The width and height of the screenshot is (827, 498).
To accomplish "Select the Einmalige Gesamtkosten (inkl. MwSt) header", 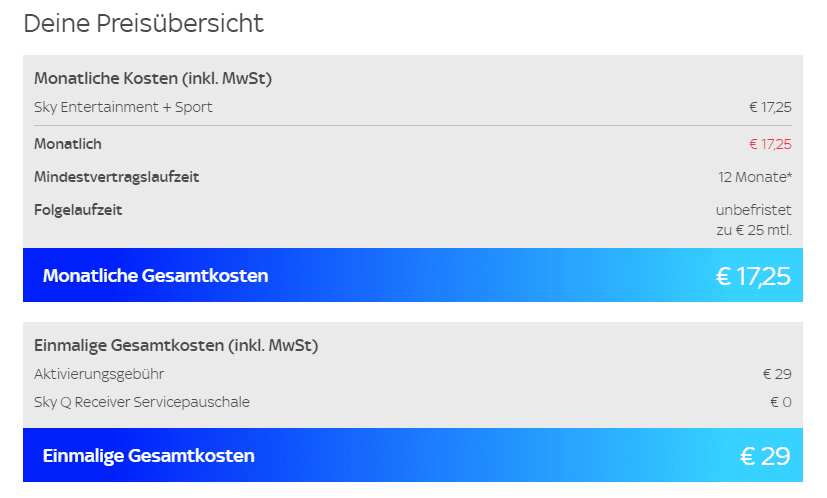I will [x=176, y=346].
